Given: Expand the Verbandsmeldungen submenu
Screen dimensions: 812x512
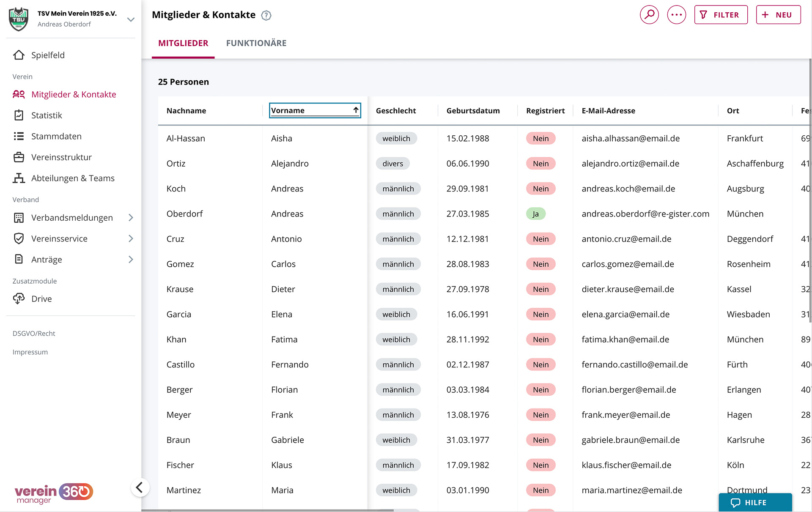Looking at the screenshot, I should pos(131,218).
